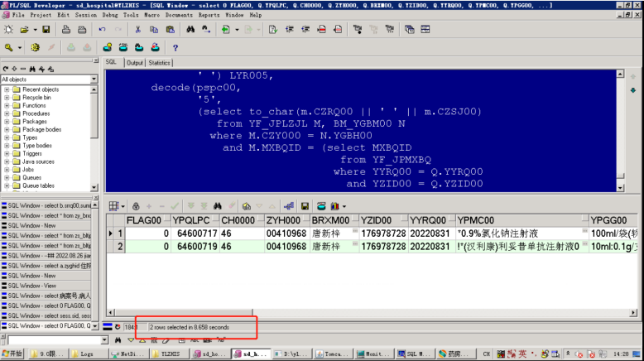Expand the Triggers tree node
The image size is (644, 361).
7,154
